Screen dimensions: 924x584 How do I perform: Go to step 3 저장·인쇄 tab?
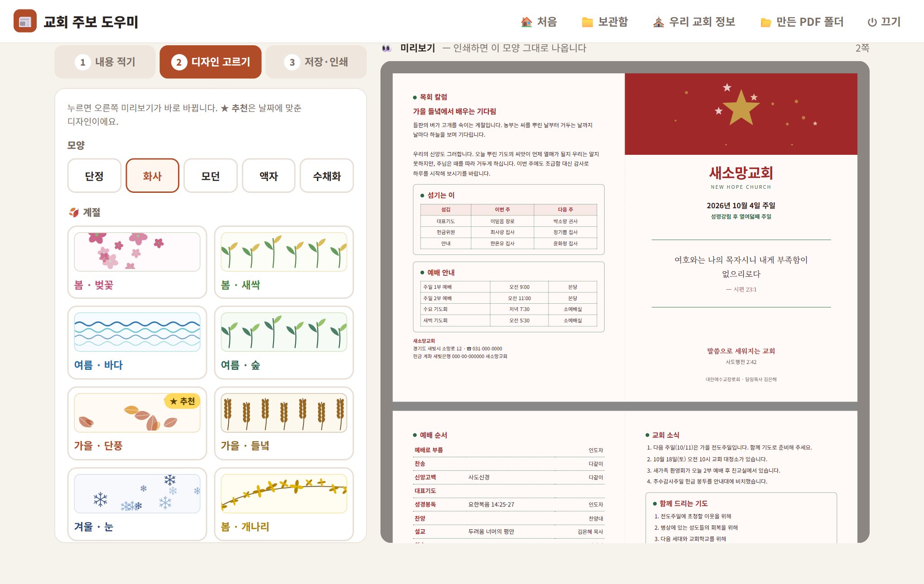316,62
